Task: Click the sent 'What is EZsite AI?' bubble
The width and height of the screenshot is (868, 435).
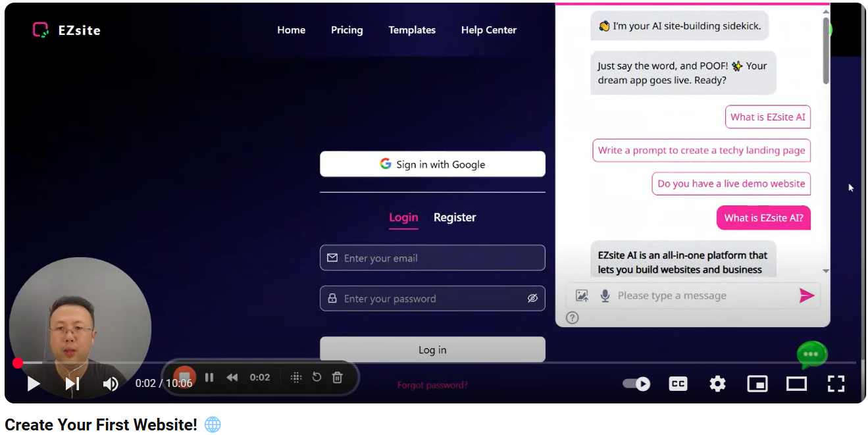Action: pos(763,218)
